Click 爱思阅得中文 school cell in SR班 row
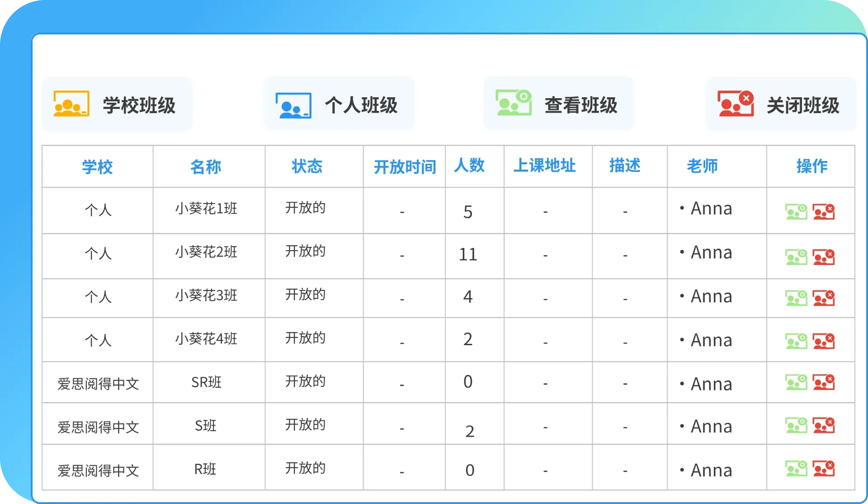The width and height of the screenshot is (868, 504). click(98, 384)
